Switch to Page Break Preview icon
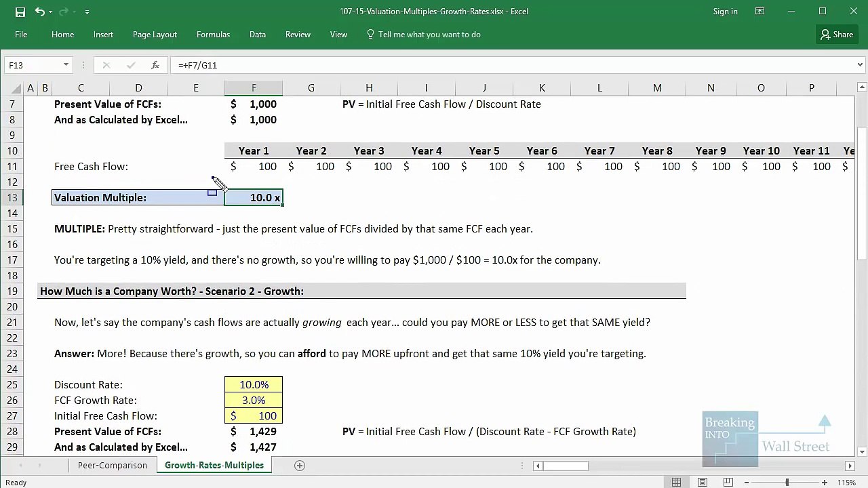 (728, 483)
